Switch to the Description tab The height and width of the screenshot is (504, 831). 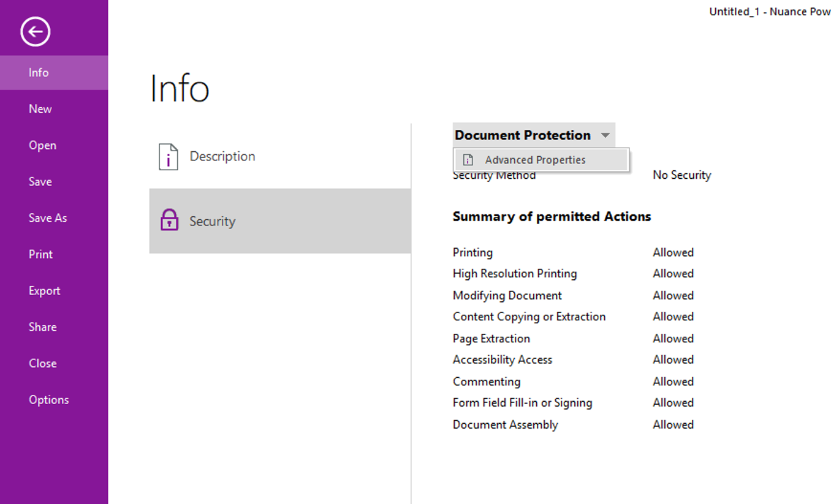point(222,157)
